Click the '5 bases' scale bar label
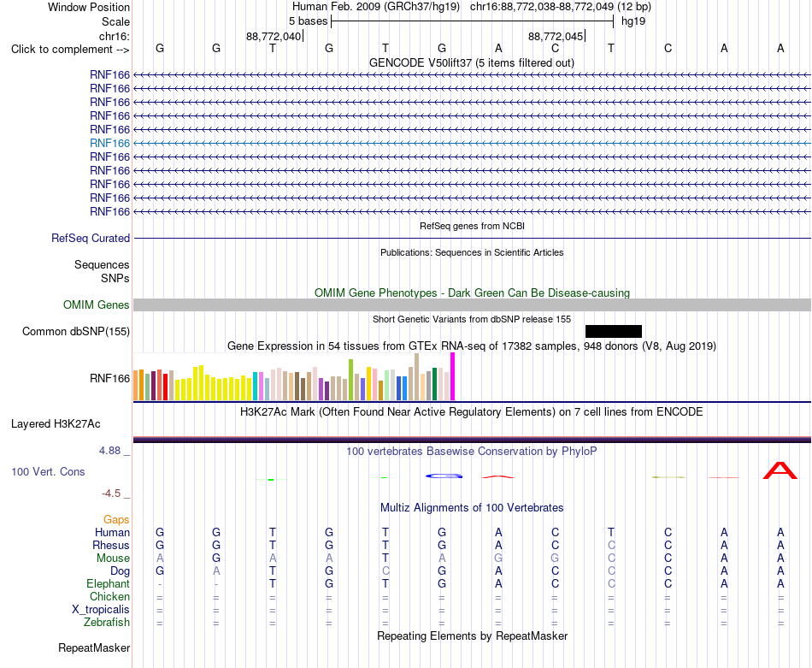The image size is (812, 668). (308, 21)
